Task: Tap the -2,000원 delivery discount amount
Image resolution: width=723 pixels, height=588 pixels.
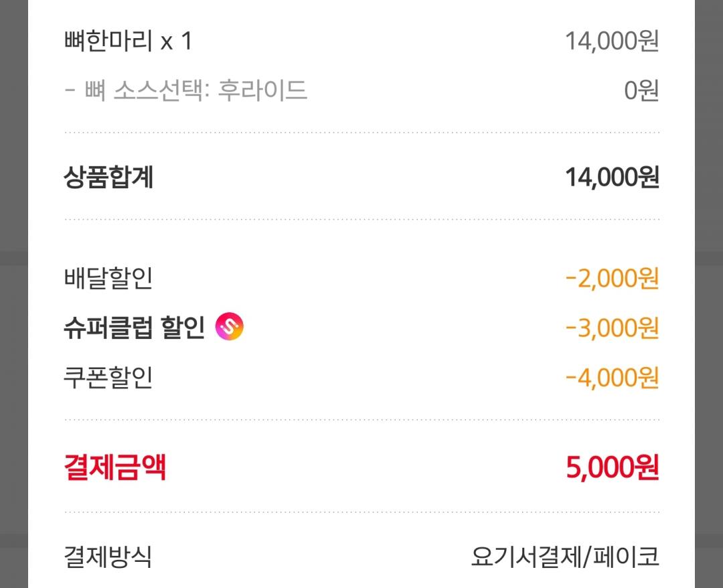Action: tap(612, 279)
